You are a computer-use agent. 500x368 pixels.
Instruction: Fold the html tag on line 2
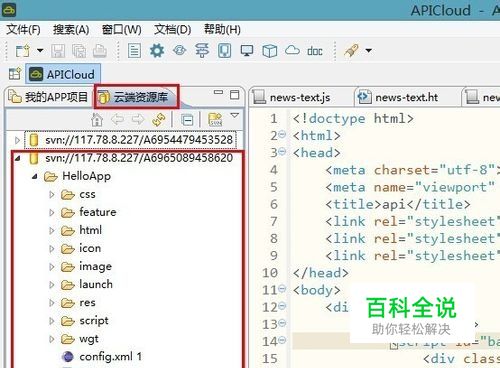point(282,134)
